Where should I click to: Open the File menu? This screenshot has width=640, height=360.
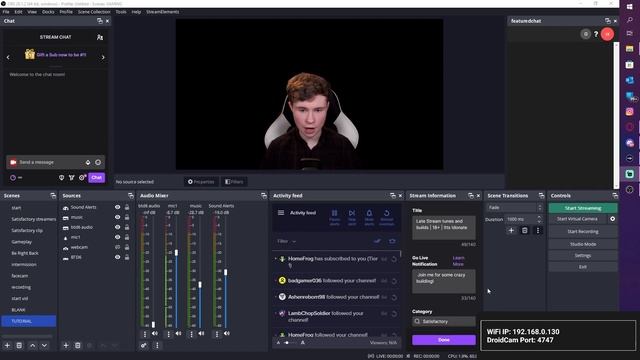[6, 12]
